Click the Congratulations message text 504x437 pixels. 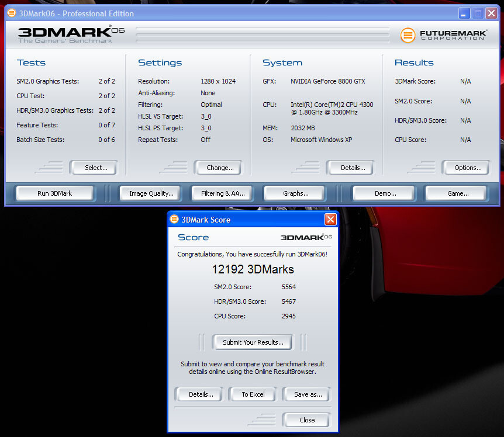[x=253, y=254]
